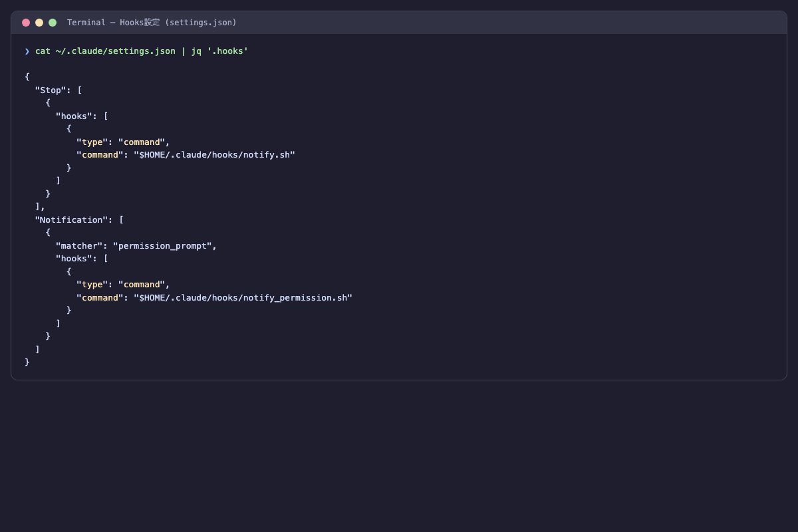Click the "command" key beside the notify.sh path
This screenshot has width=798, height=532.
[100, 155]
